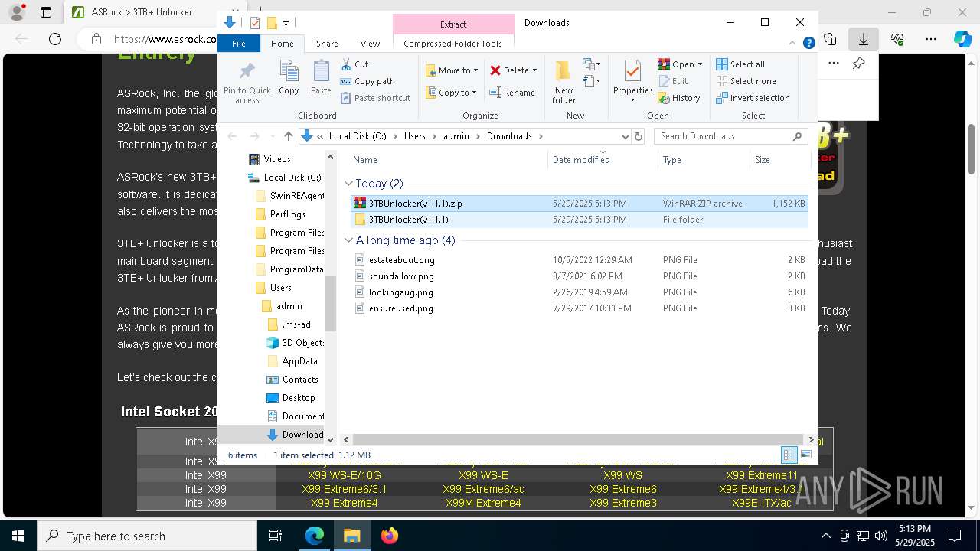
Task: Click the Windows Start button
Action: tap(18, 536)
